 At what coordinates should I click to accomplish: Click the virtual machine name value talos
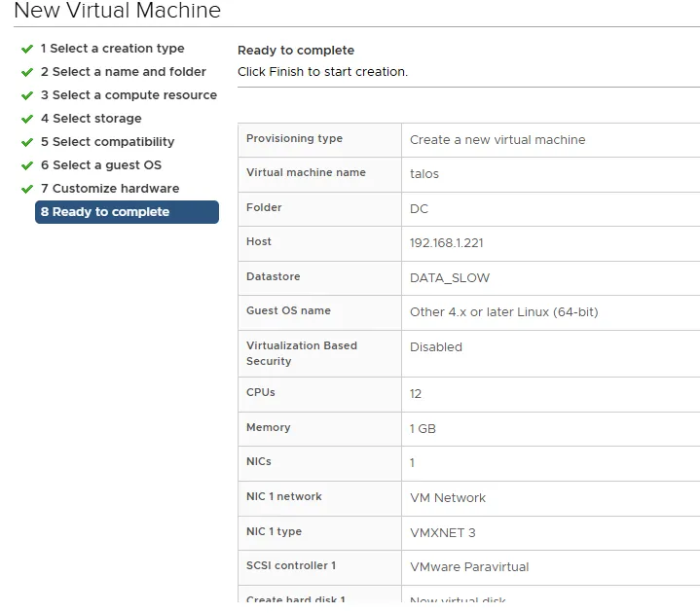pos(424,174)
